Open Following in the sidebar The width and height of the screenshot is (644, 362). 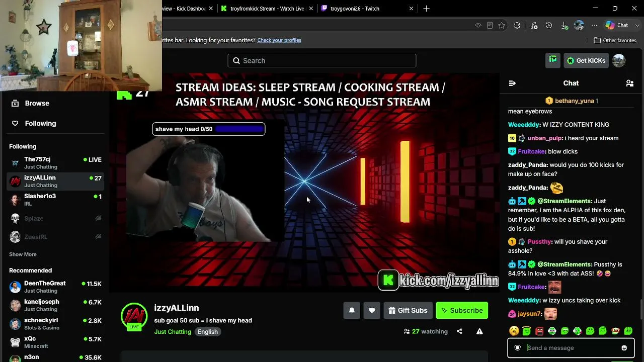tap(55, 123)
